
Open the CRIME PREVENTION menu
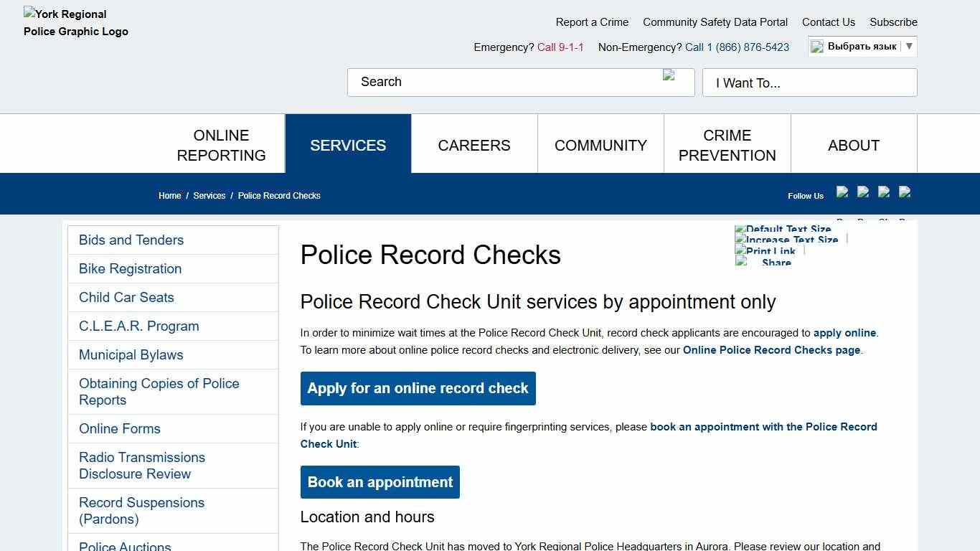pyautogui.click(x=727, y=143)
